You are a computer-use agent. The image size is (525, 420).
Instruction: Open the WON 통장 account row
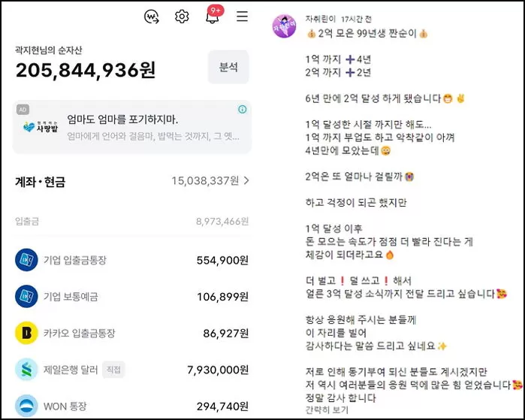(132, 406)
